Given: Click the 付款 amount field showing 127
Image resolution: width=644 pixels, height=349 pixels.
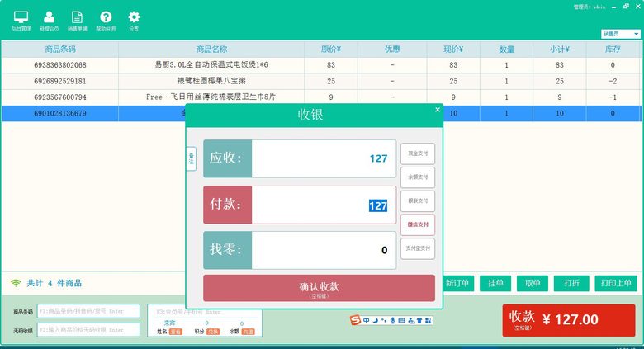Looking at the screenshot, I should click(x=324, y=205).
